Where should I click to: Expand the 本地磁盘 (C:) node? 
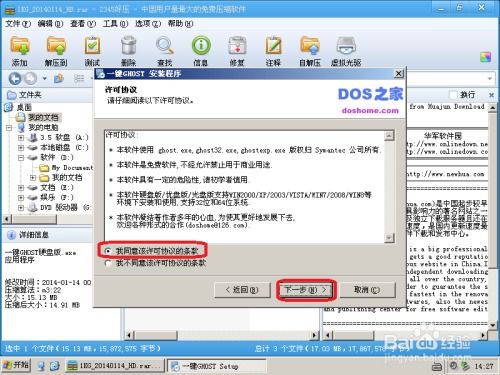coord(21,147)
